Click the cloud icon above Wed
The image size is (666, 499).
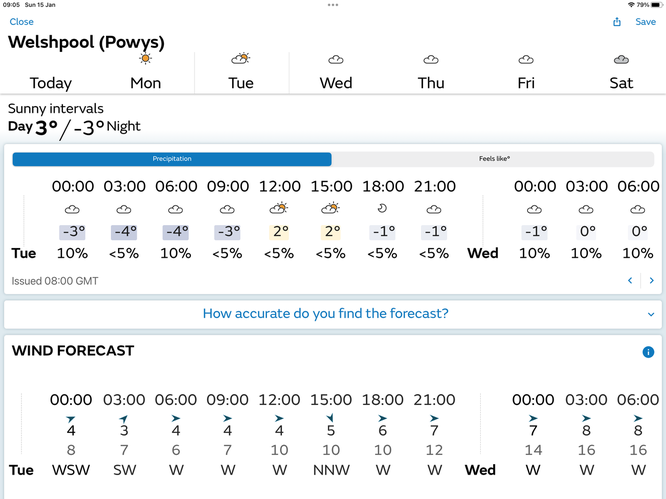[x=336, y=59]
